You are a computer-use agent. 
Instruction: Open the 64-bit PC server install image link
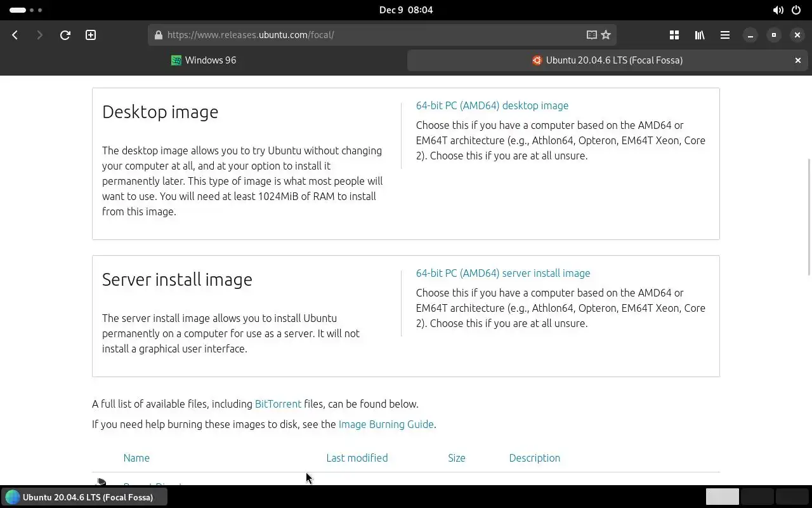pyautogui.click(x=503, y=273)
